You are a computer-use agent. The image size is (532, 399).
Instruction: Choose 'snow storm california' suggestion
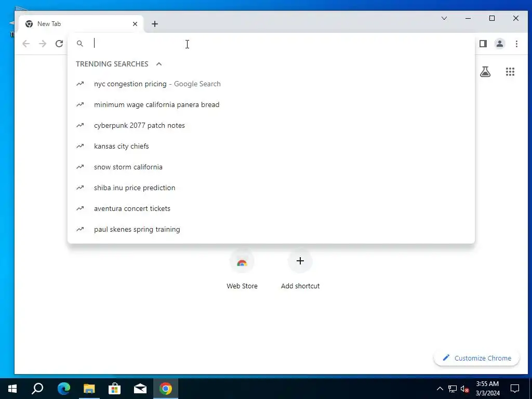(271, 167)
